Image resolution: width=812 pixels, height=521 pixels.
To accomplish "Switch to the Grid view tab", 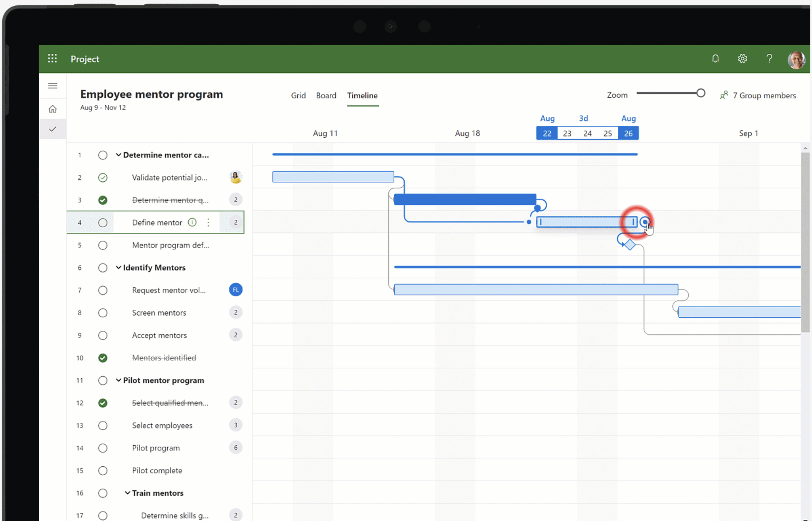I will click(298, 95).
